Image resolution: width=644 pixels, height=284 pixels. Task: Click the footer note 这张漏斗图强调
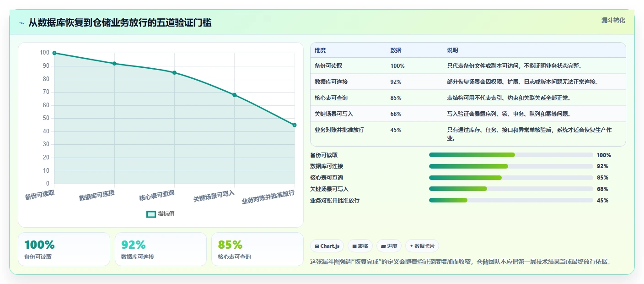(x=460, y=262)
